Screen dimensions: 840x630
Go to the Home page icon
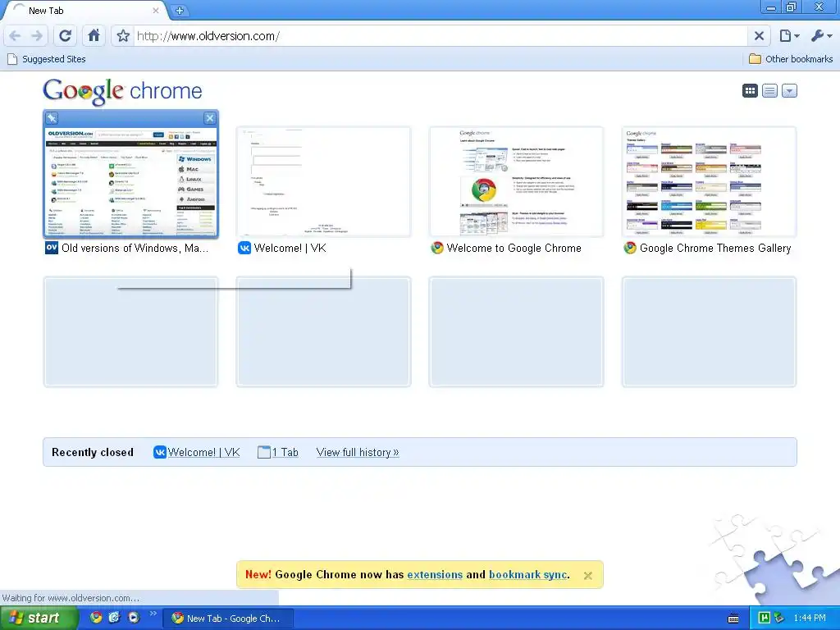click(94, 36)
